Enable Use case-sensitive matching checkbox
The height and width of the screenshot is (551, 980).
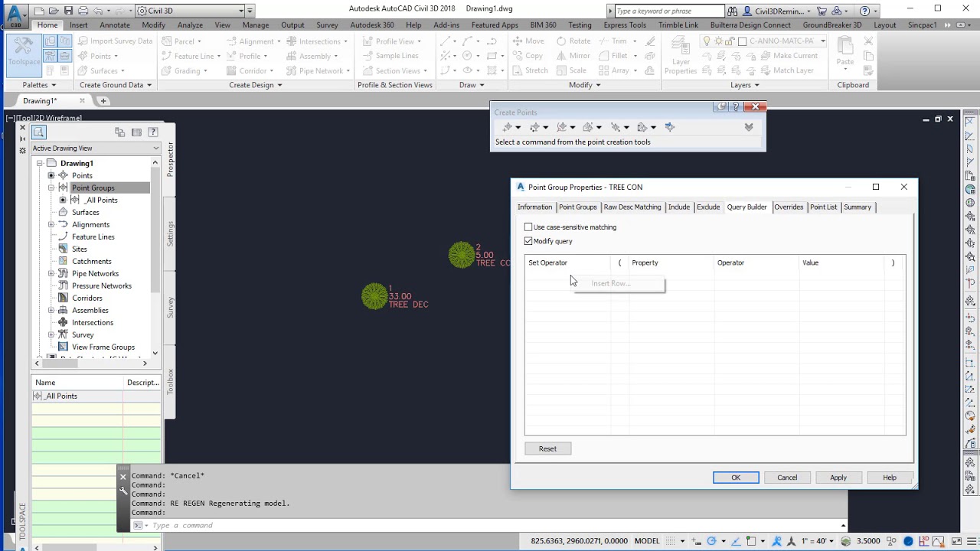(x=528, y=227)
